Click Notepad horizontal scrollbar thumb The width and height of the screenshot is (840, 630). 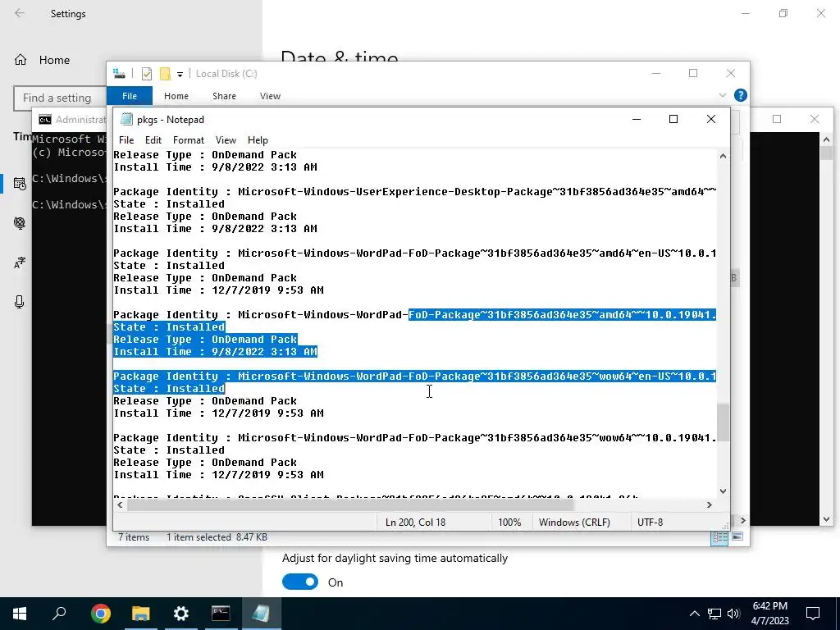(350, 504)
